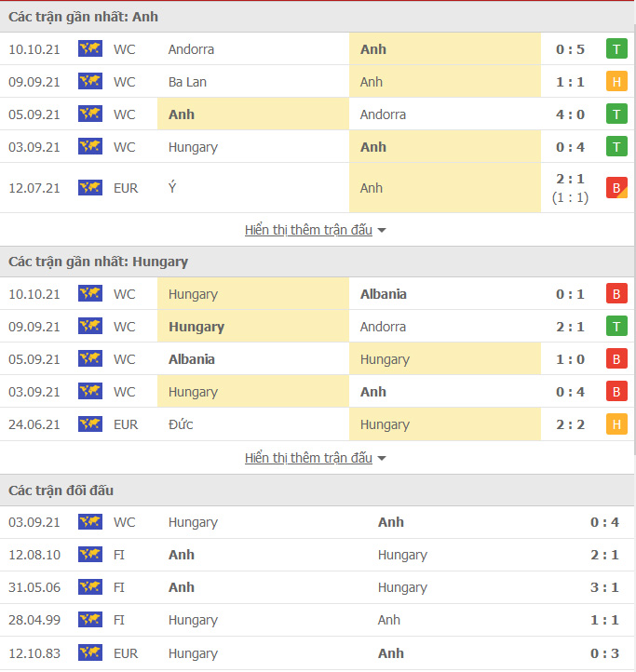This screenshot has width=636, height=672.
Task: Click the 'Các trận gần nhất: Hungary' section header
Action: click(98, 262)
